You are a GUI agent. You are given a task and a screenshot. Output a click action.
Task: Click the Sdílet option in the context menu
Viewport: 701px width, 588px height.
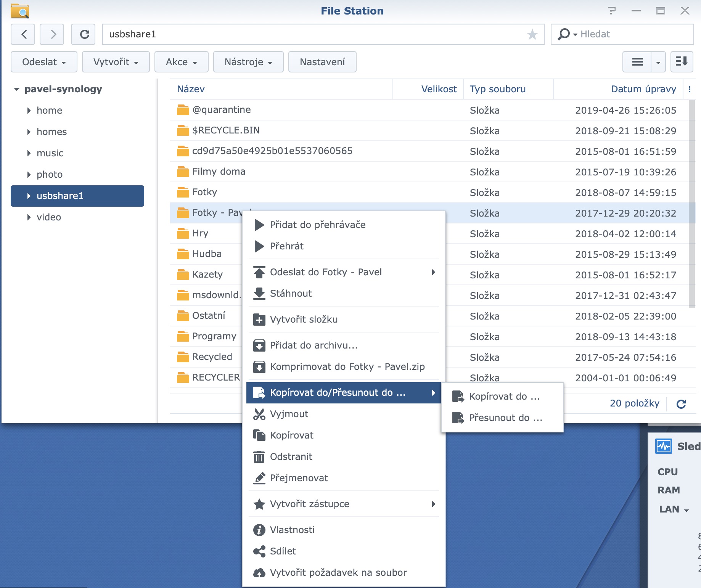283,551
